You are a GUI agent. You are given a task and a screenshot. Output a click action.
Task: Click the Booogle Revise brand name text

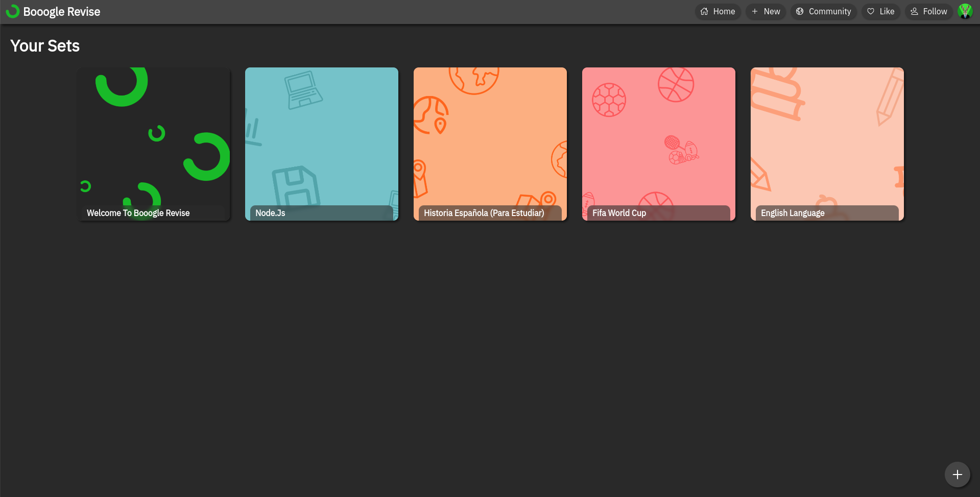coord(62,12)
